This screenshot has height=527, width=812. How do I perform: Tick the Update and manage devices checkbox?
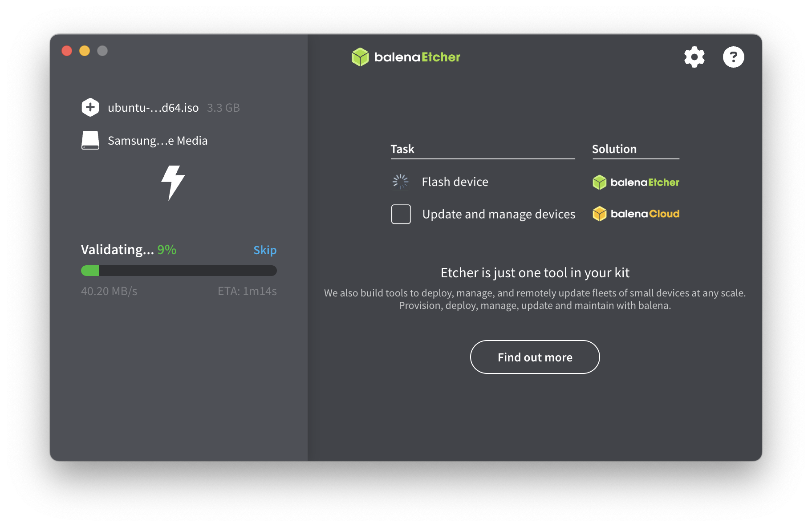[x=401, y=214]
